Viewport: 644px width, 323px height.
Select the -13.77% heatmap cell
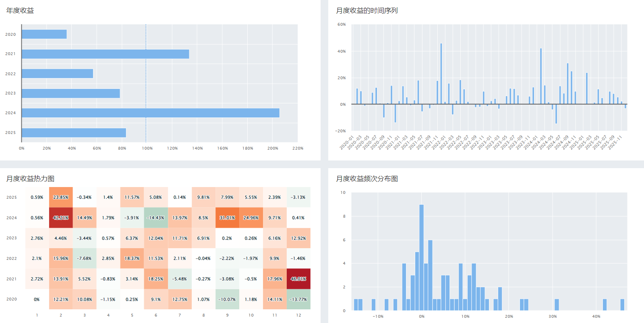pos(298,299)
